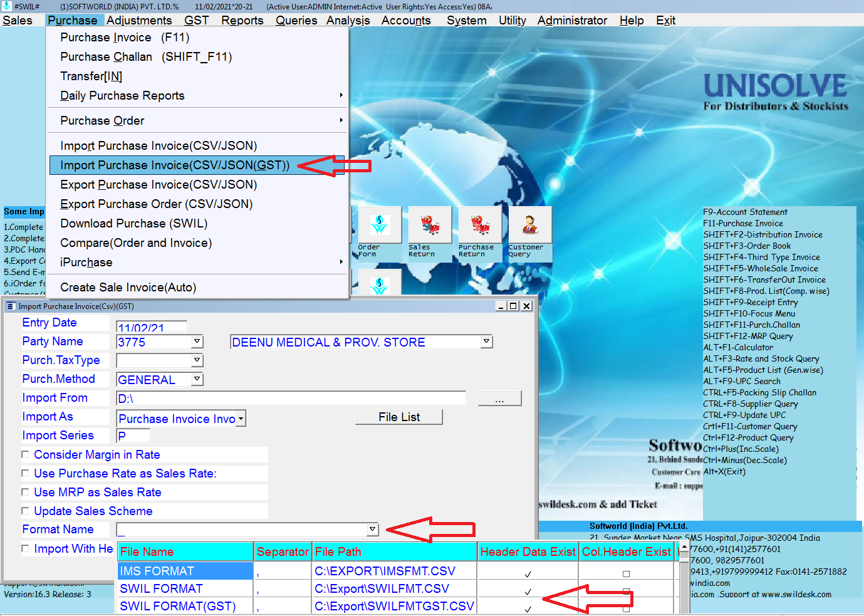Open the System menu

467,20
